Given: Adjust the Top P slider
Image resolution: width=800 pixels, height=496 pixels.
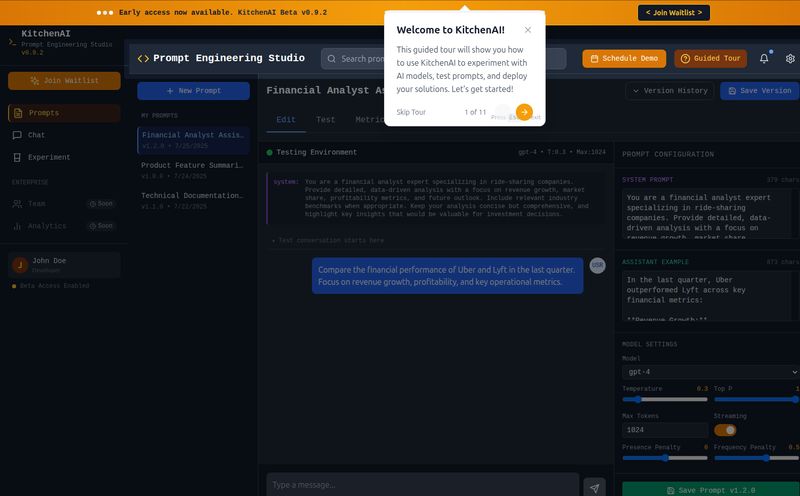Looking at the screenshot, I should point(757,399).
